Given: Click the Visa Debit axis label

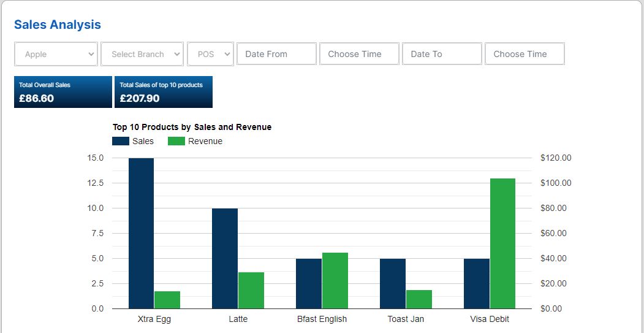Looking at the screenshot, I should 490,319.
